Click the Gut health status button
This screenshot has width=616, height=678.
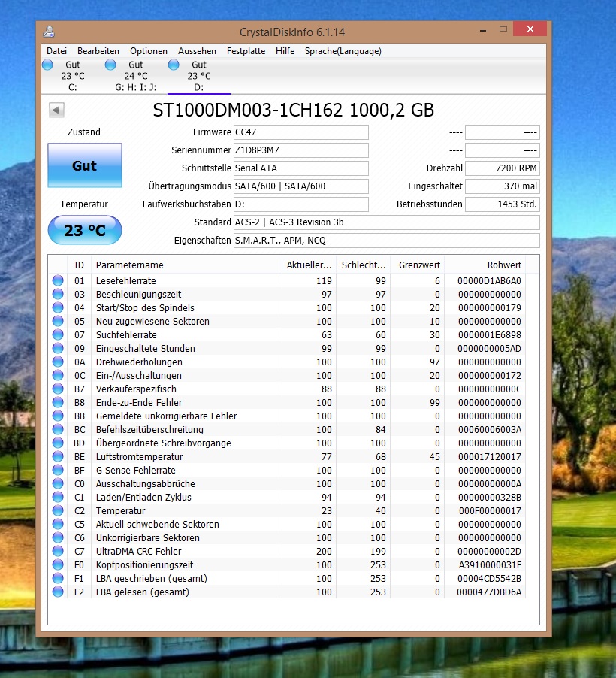(x=85, y=165)
